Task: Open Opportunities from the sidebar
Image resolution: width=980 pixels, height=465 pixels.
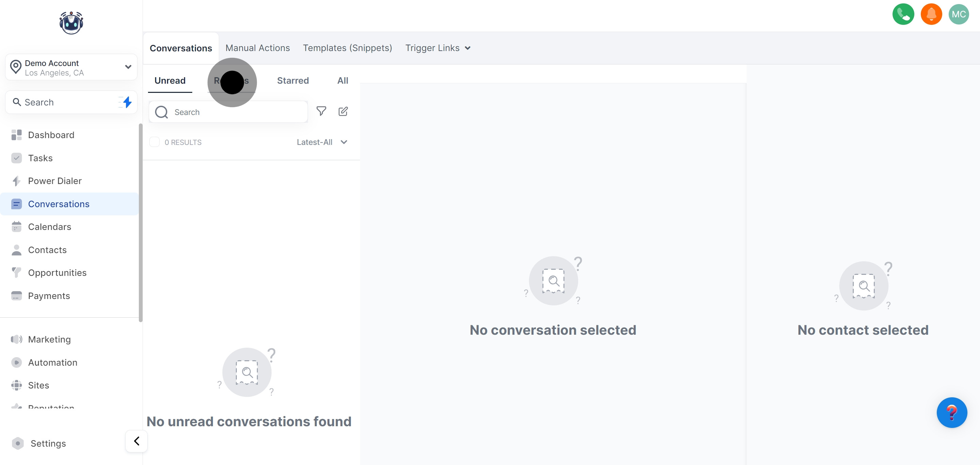Action: coord(57,272)
